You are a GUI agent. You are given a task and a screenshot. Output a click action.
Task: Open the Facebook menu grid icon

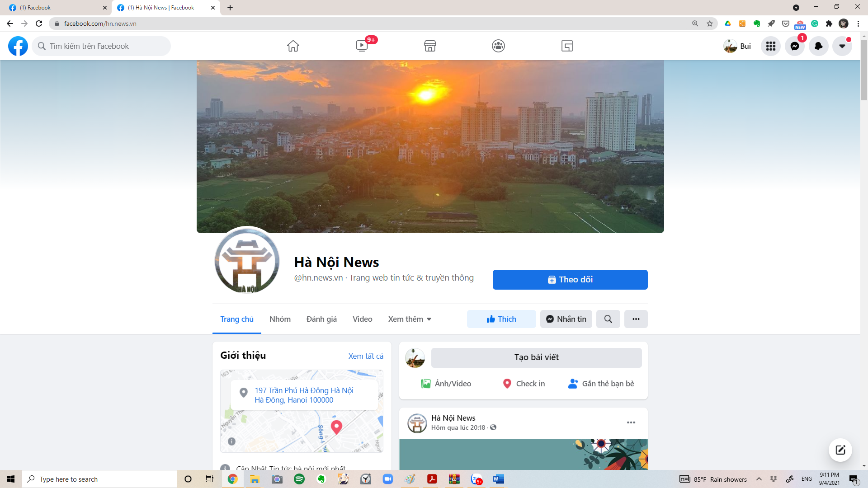click(771, 46)
